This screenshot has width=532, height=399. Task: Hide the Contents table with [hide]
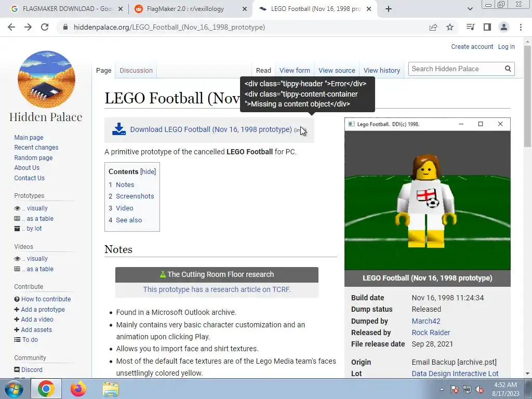tap(148, 171)
